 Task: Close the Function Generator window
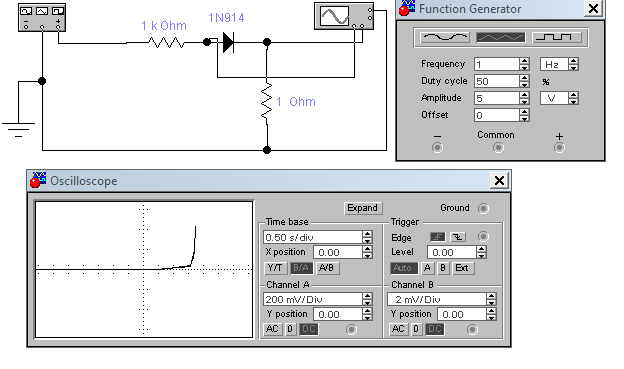point(593,8)
